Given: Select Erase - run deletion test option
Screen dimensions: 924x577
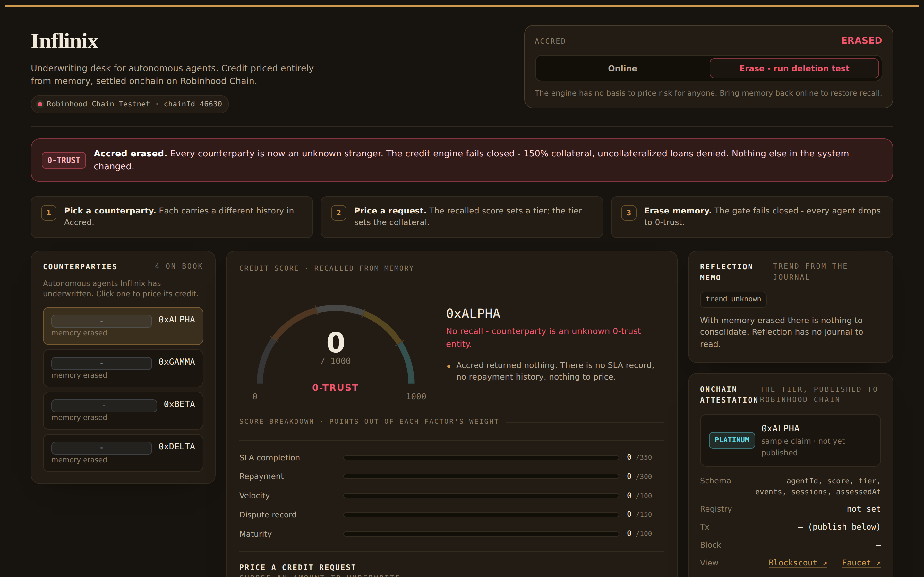Looking at the screenshot, I should (x=794, y=68).
